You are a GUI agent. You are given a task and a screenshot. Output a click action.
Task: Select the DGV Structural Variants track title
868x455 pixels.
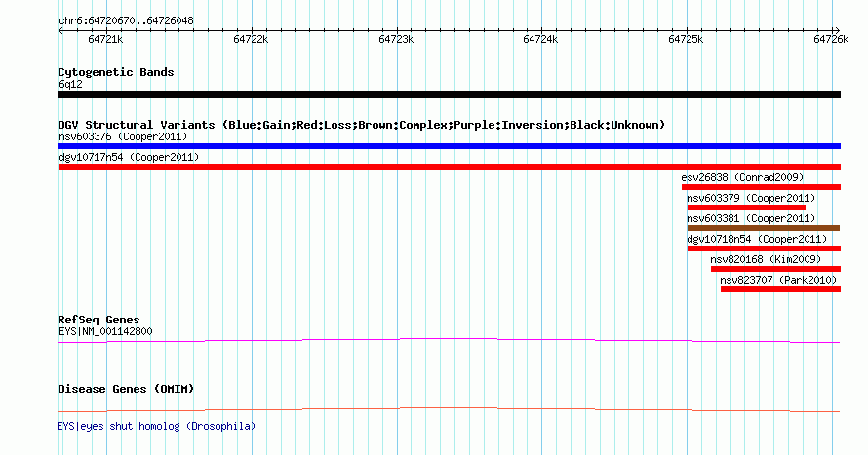[x=362, y=125]
